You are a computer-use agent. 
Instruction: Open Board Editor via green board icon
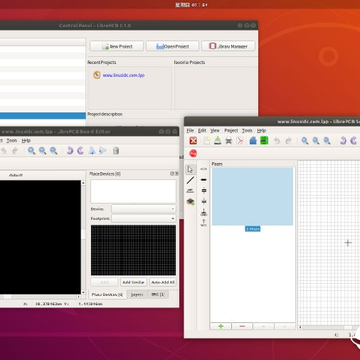pos(264,141)
